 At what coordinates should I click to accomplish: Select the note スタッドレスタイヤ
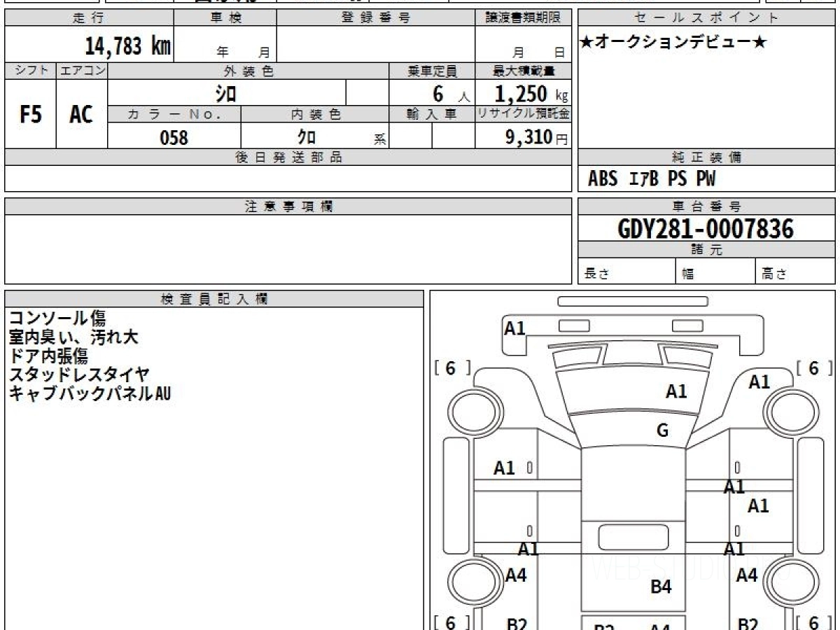point(79,375)
